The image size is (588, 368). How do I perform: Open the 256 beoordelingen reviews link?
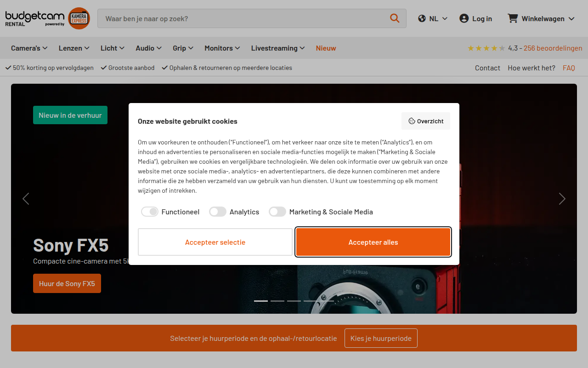click(553, 48)
